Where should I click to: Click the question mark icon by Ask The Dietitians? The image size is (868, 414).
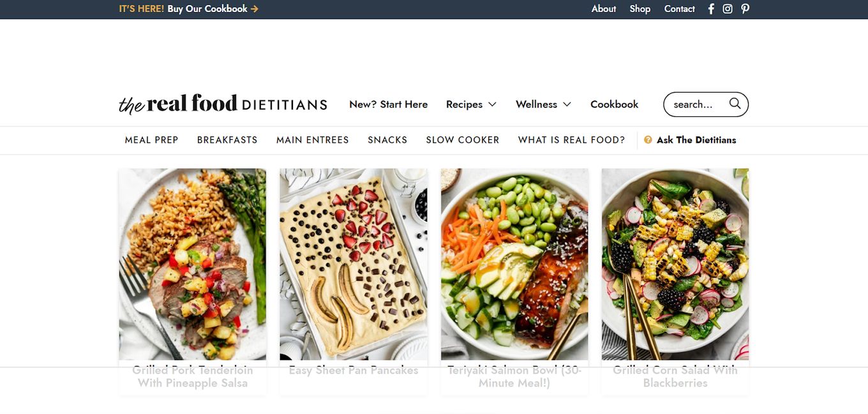(648, 140)
